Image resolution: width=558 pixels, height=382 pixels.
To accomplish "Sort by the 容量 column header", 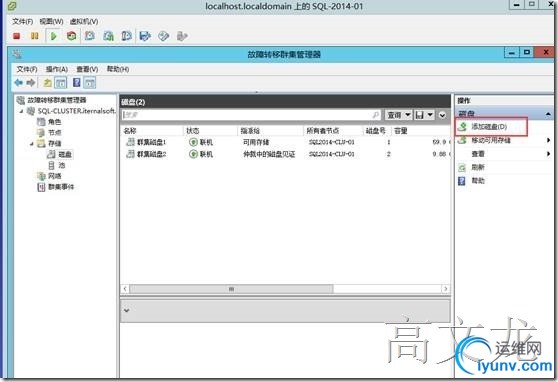I will [x=421, y=131].
